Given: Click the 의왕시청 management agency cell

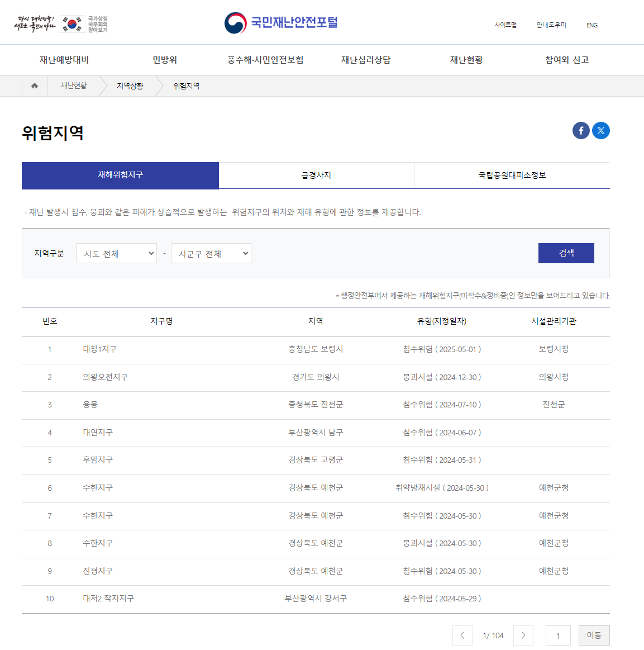Looking at the screenshot, I should [x=554, y=377].
